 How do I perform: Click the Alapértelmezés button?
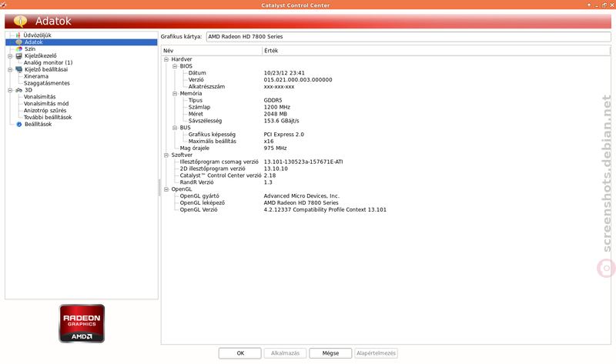coord(376,353)
